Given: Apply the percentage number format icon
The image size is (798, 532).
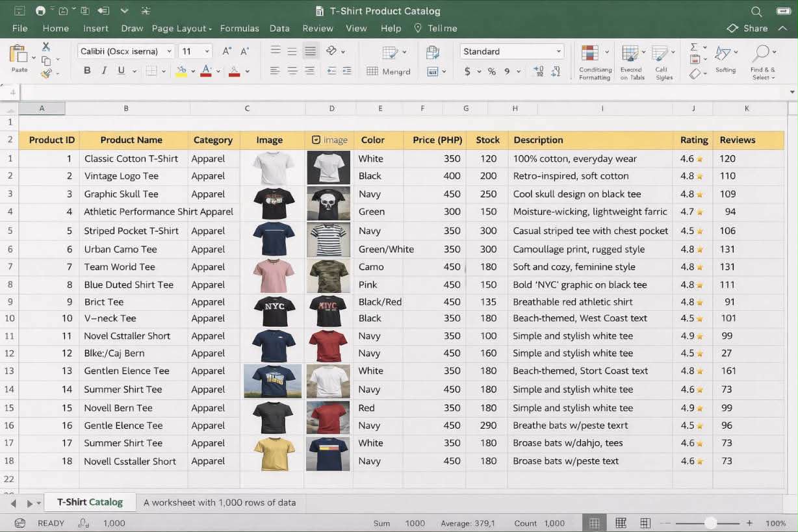Looking at the screenshot, I should (x=493, y=71).
